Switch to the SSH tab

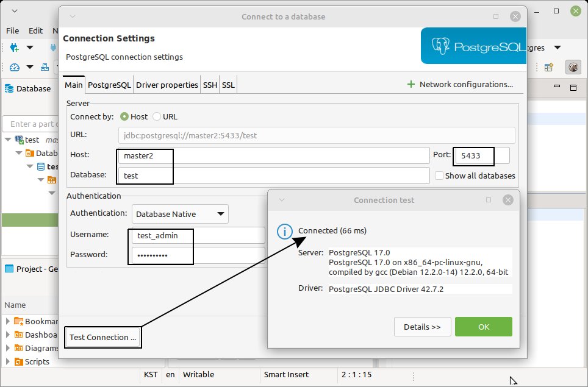click(210, 85)
